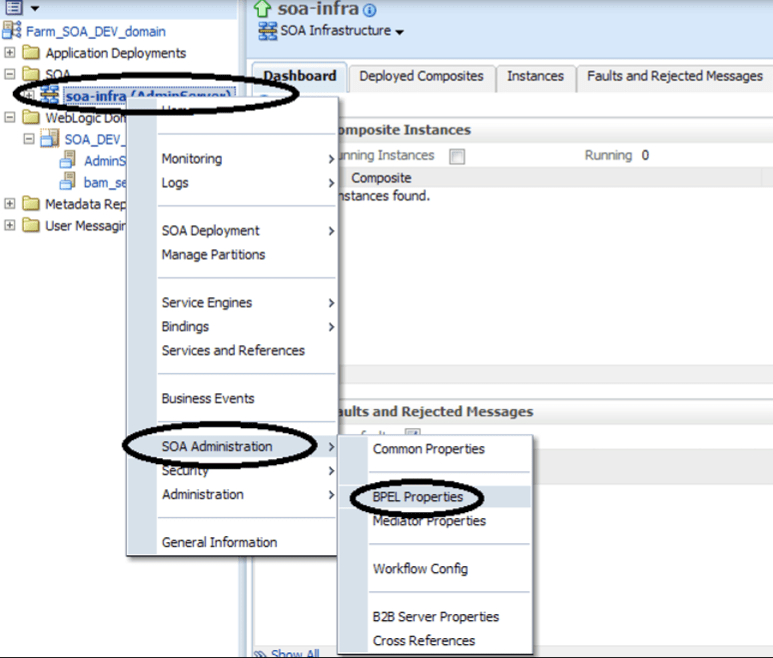Click the tree view icon at top left
The image size is (773, 658).
tap(14, 8)
